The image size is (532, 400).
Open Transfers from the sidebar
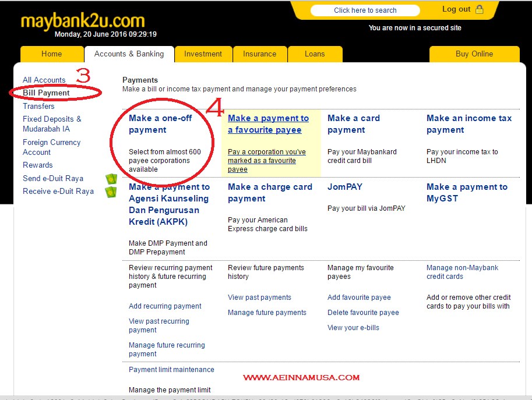(38, 106)
